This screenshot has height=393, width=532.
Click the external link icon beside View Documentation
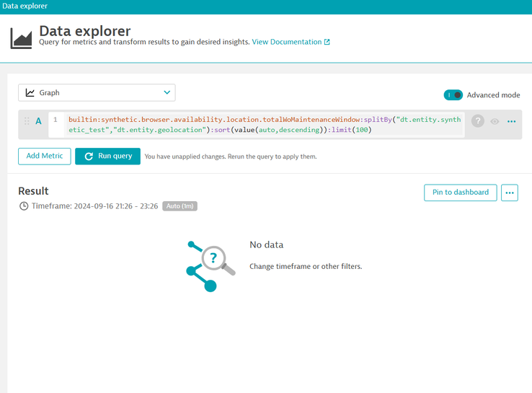[327, 43]
